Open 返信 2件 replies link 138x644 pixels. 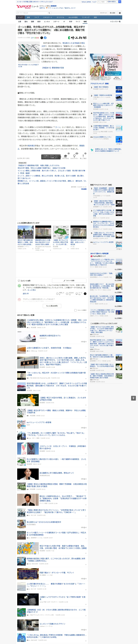coord(26,293)
